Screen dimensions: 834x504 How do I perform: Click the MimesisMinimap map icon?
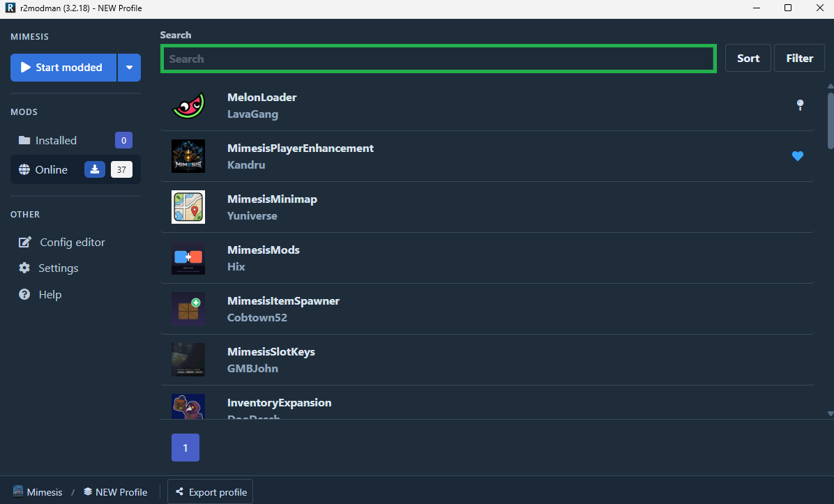click(x=188, y=207)
